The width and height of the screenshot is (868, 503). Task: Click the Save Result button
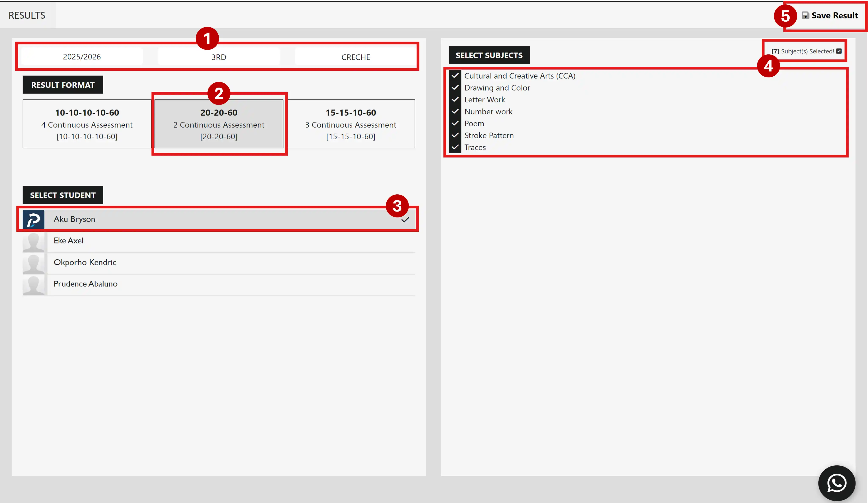[830, 15]
